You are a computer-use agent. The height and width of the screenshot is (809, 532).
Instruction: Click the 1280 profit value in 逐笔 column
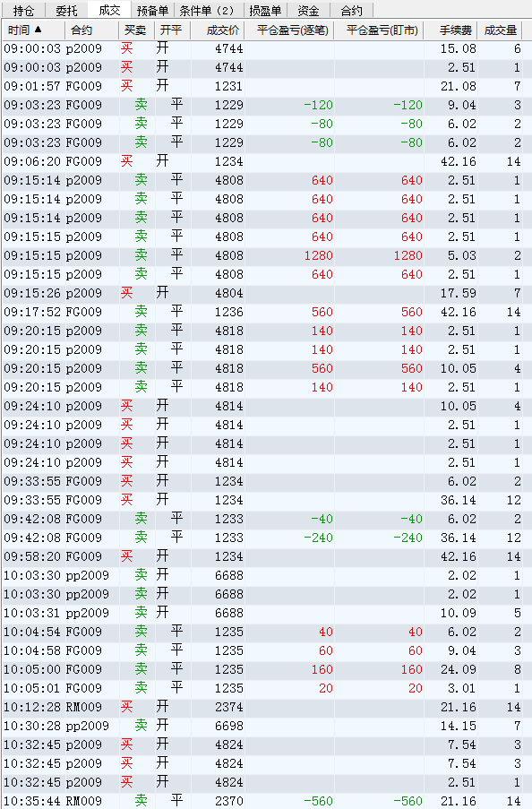point(318,255)
